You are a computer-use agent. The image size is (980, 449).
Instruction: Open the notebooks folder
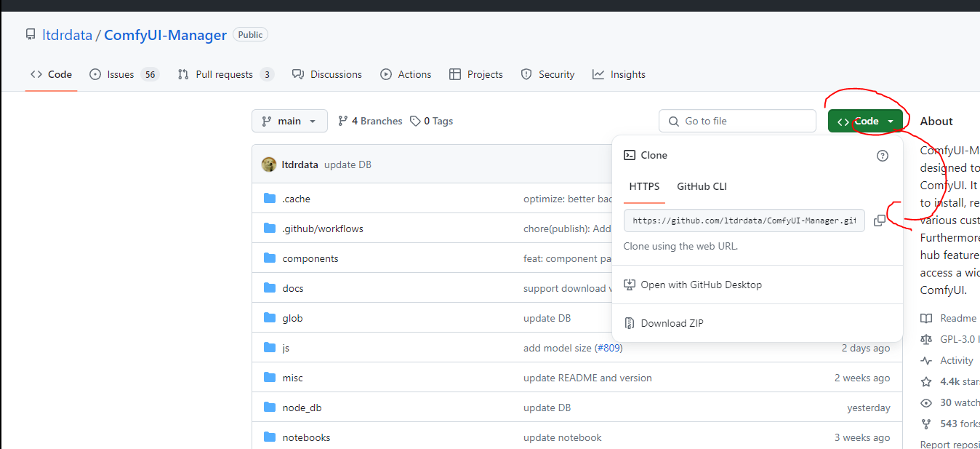click(306, 437)
